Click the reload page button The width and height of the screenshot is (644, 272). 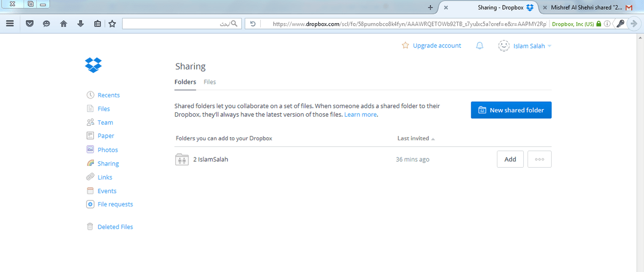point(253,24)
